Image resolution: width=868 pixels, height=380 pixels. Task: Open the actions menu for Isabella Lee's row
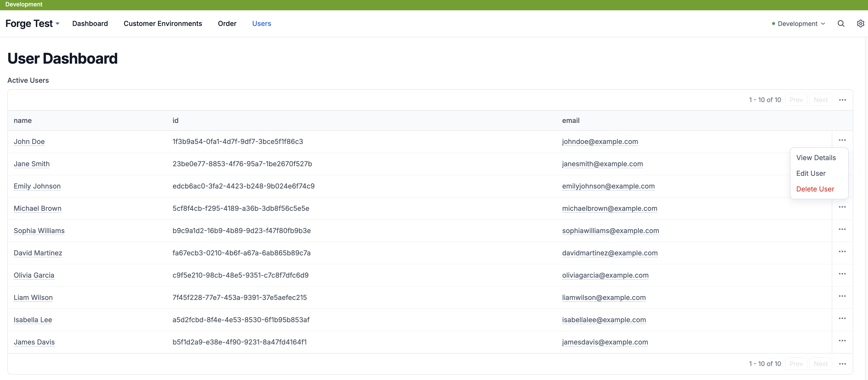[x=842, y=318]
